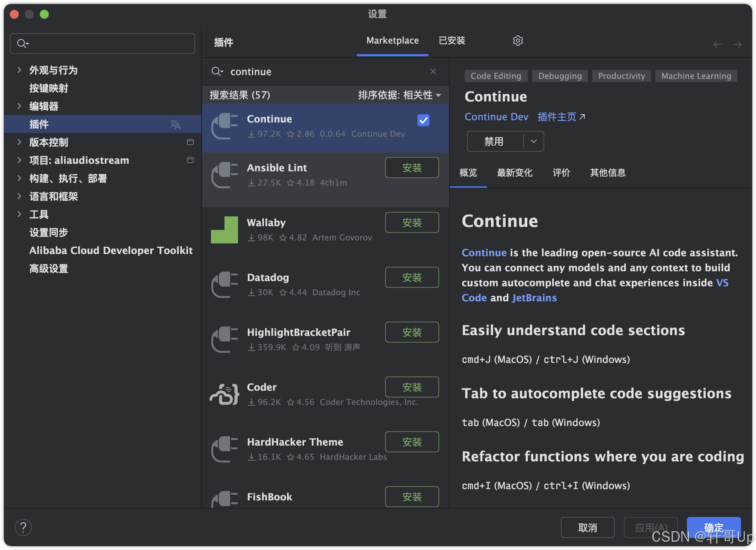Open the plugin settings gear menu
This screenshot has width=756, height=550.
(x=518, y=41)
